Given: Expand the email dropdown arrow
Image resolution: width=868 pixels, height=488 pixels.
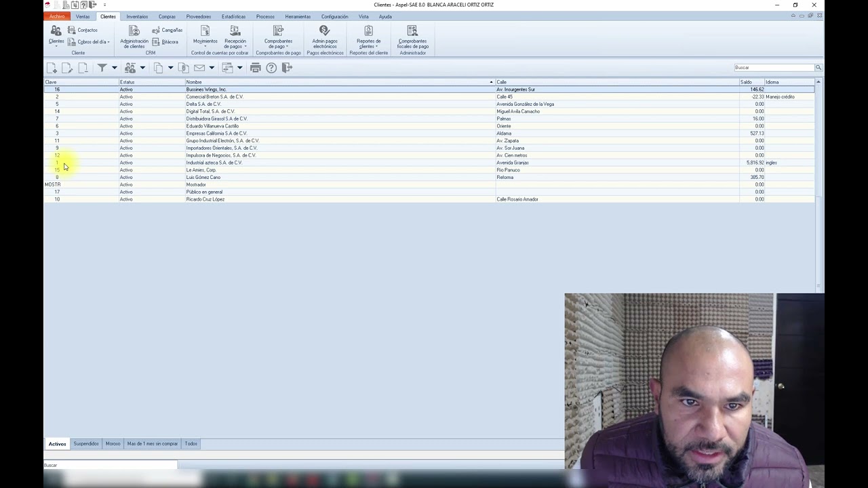Looking at the screenshot, I should [212, 68].
